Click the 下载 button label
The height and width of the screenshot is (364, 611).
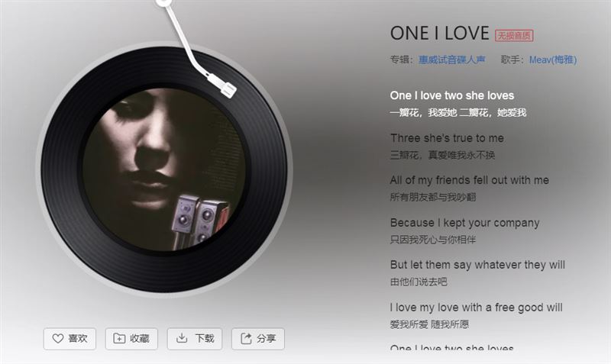tap(205, 338)
